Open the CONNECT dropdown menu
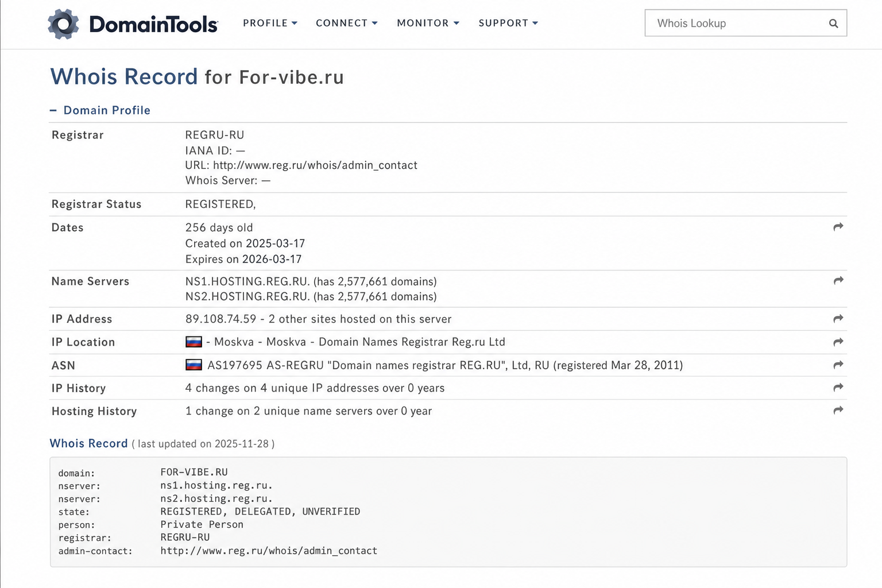 pos(347,23)
